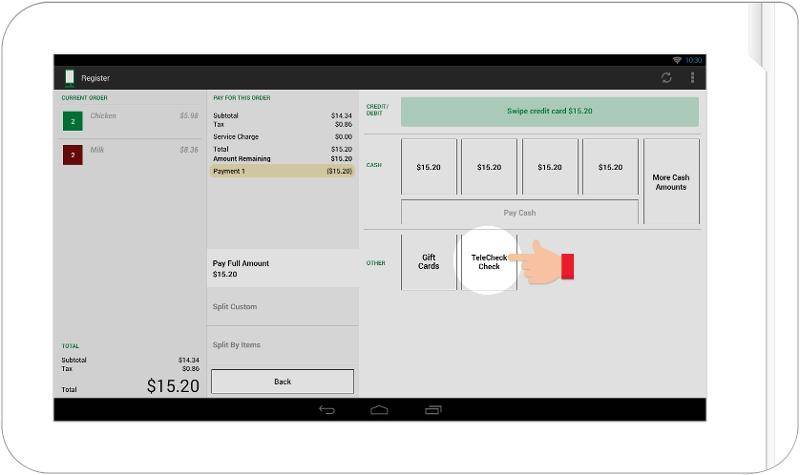Open More Cash Amounts
The image size is (800, 475).
[x=671, y=182]
